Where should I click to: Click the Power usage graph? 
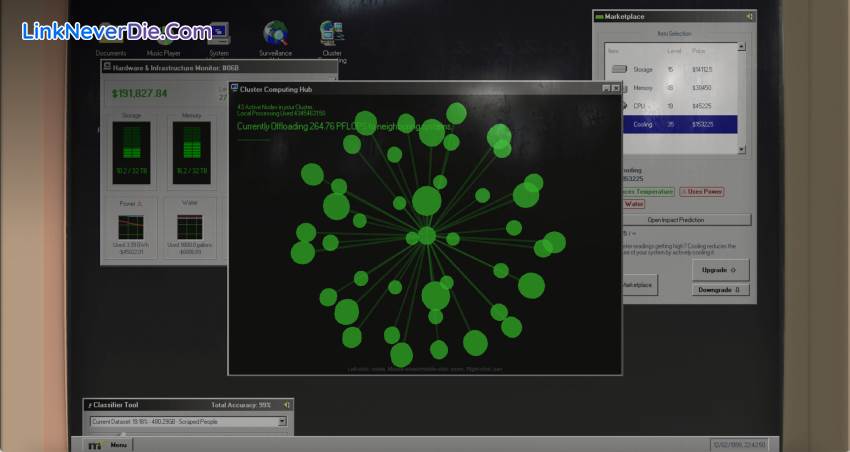132,227
